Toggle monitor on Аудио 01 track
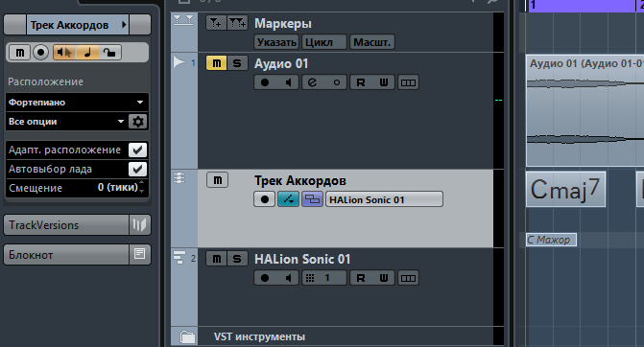 pyautogui.click(x=289, y=82)
